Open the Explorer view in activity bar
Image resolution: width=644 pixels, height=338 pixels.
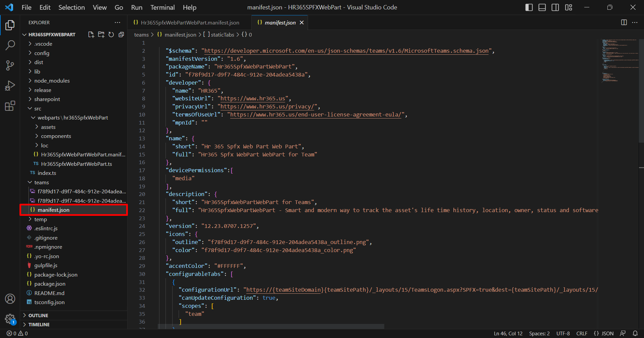10,25
